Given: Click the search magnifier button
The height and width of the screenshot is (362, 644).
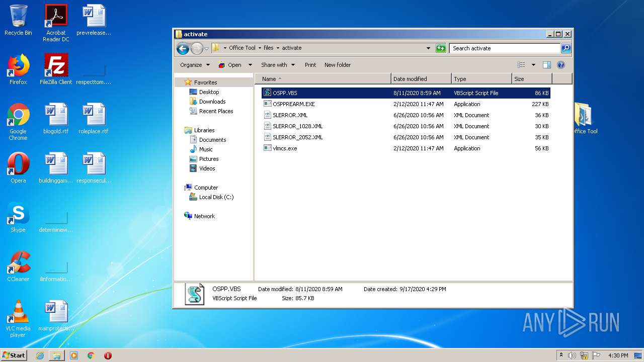Looking at the screenshot, I should pos(566,48).
